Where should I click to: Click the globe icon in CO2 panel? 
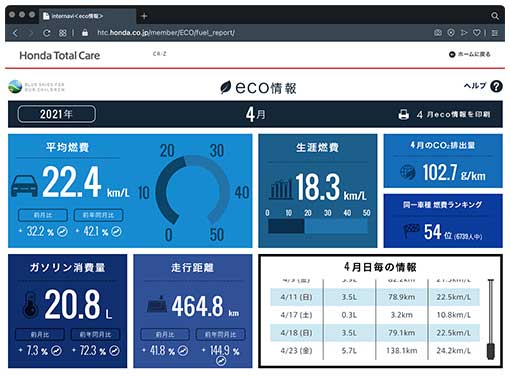[408, 172]
